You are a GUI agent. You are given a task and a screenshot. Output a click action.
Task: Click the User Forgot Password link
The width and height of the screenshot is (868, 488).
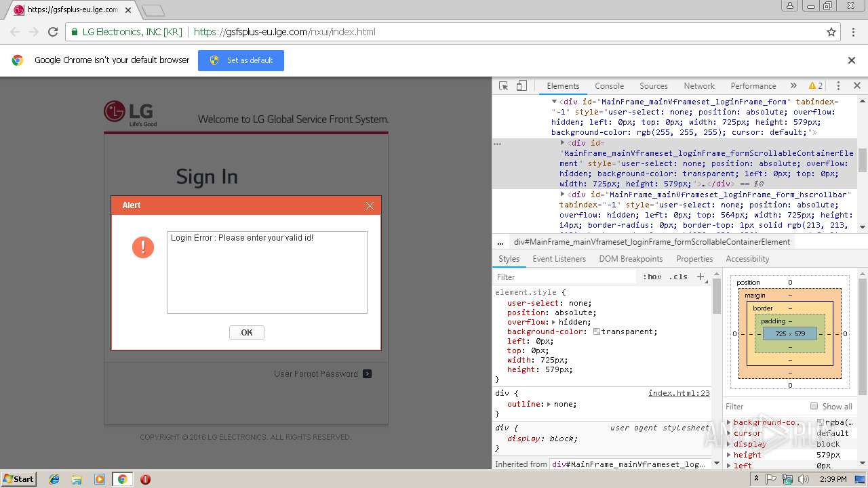click(316, 374)
